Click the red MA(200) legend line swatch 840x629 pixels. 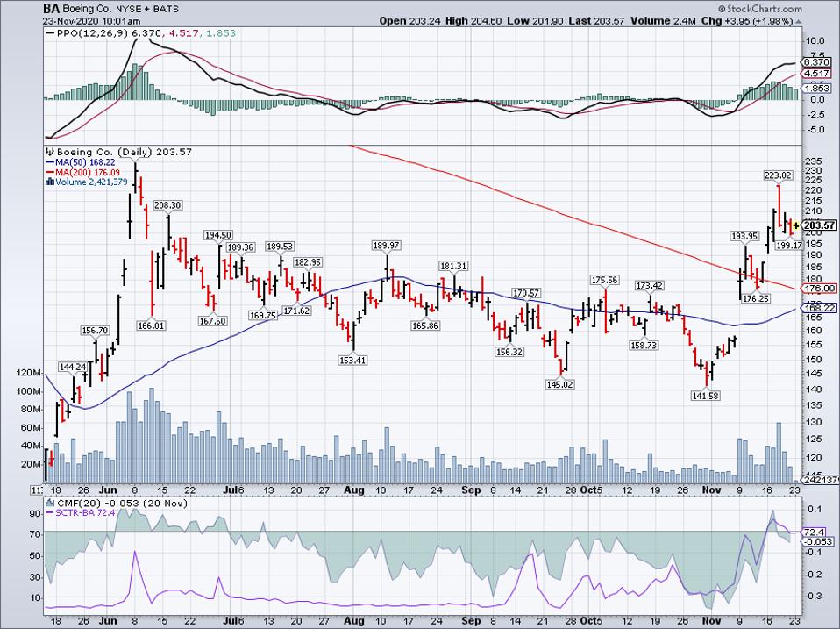pos(50,172)
